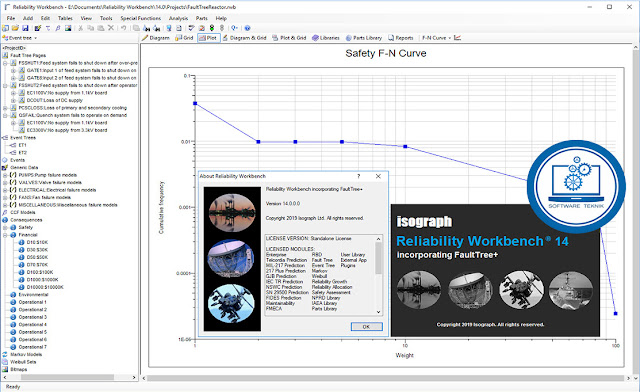Collapse the FSSHUT1 tree node

point(5,63)
